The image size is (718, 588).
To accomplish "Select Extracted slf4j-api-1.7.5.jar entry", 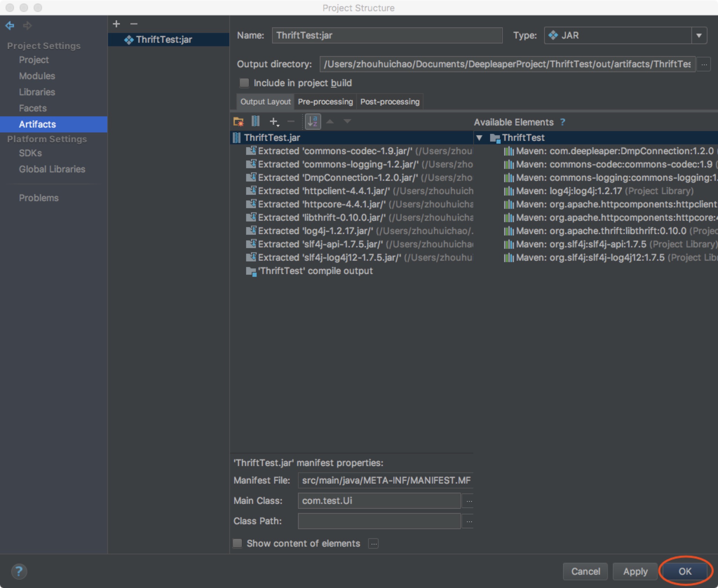I will (359, 244).
